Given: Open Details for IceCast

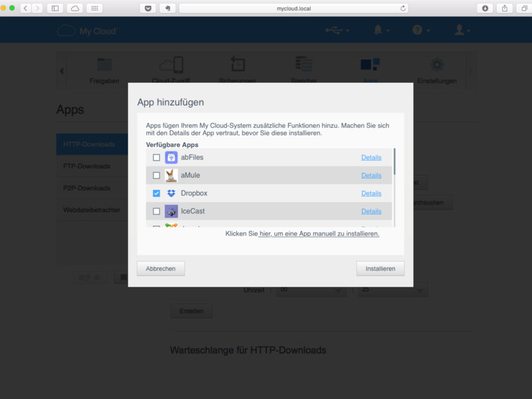Looking at the screenshot, I should coord(371,211).
